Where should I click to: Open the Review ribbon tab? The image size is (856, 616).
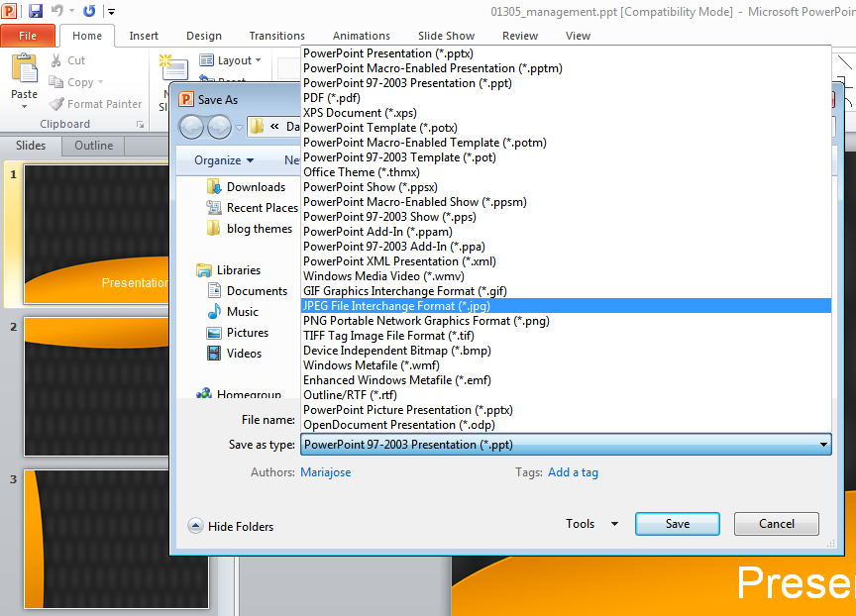(x=520, y=36)
